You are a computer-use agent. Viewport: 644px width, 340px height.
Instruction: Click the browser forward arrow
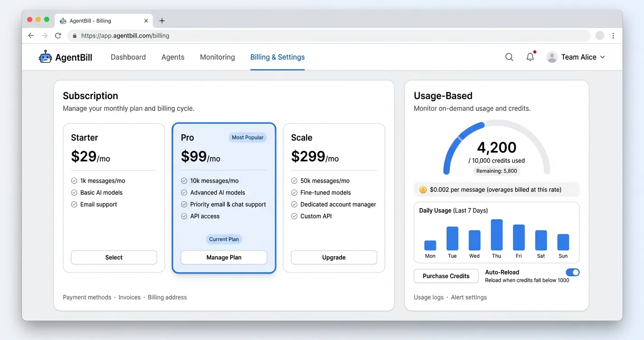(x=44, y=35)
